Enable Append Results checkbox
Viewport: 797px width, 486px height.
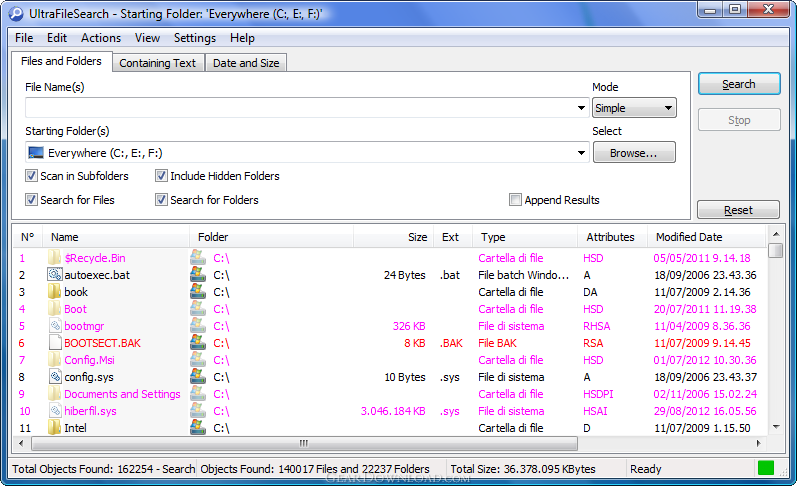515,200
